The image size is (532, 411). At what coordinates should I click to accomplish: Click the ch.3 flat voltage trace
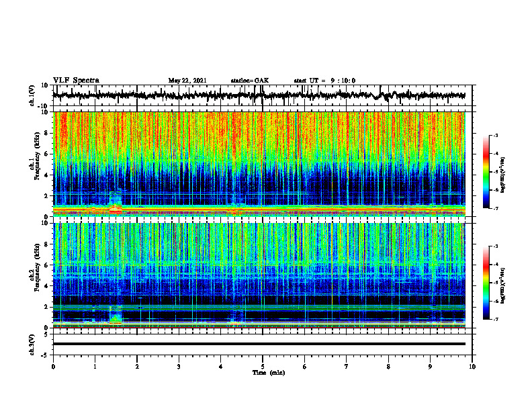259,344
